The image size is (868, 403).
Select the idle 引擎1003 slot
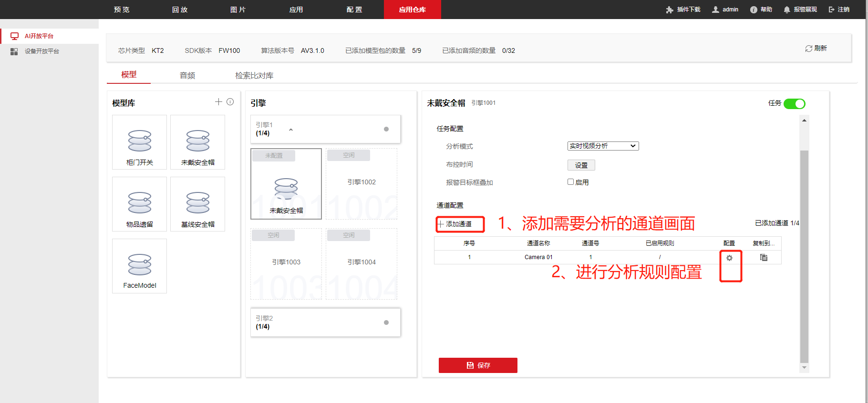(286, 264)
